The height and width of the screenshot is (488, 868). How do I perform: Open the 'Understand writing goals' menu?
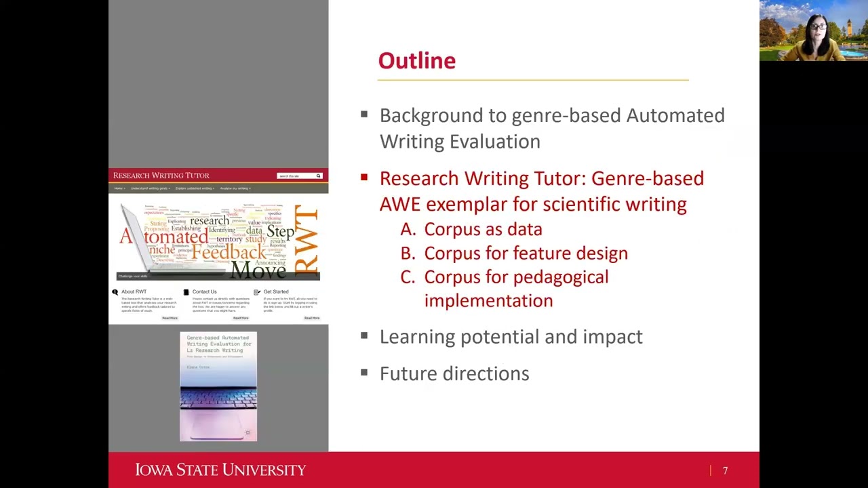151,188
